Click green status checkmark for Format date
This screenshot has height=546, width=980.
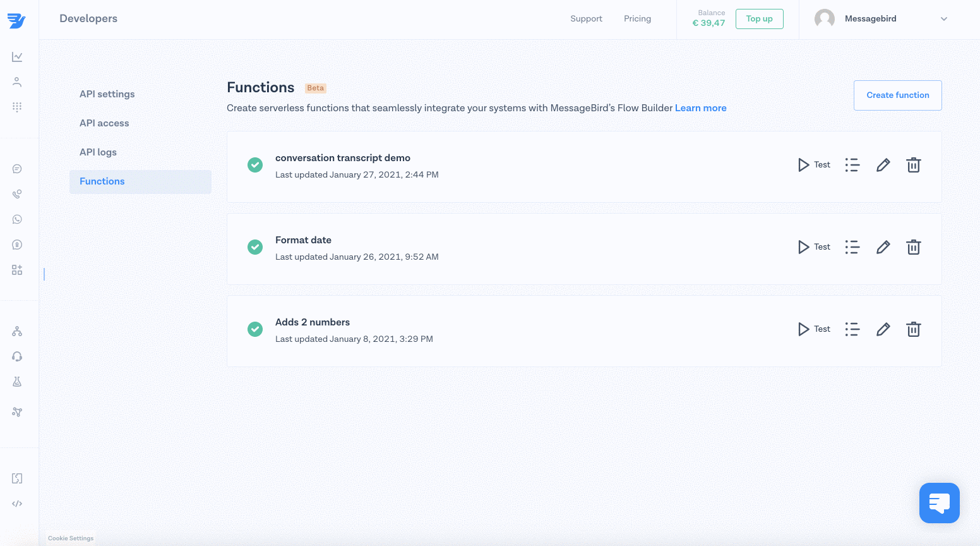coord(255,247)
